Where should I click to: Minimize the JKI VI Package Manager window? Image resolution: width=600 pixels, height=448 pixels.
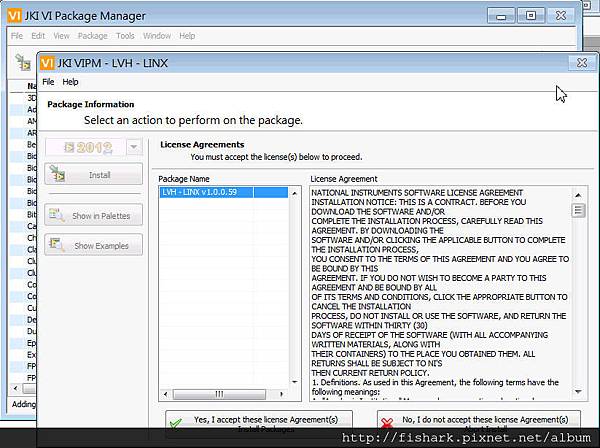[x=501, y=16]
